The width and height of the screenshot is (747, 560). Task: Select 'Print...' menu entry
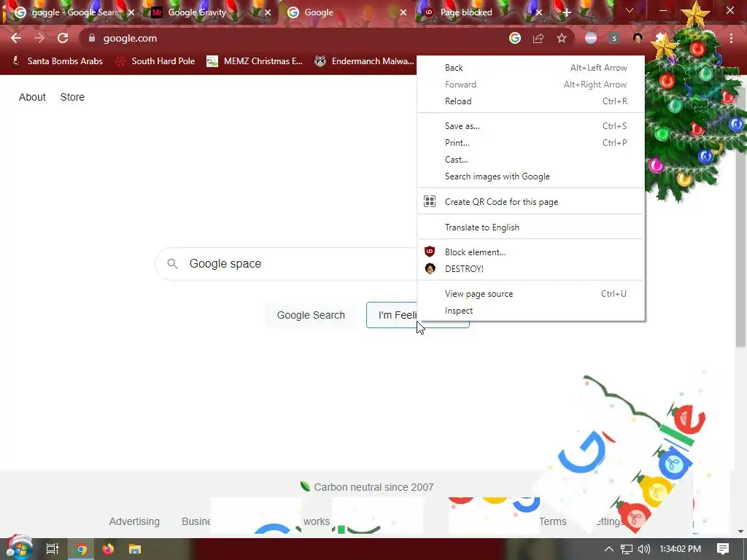[531, 143]
